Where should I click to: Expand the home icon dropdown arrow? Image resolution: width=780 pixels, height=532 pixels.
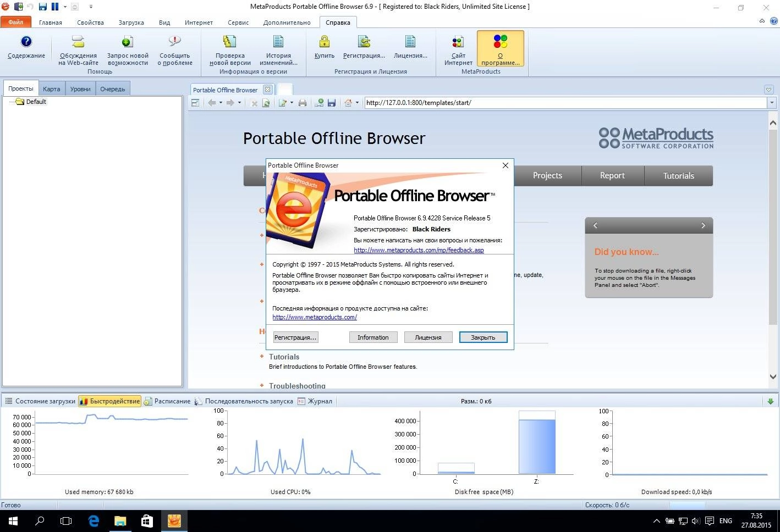pos(357,103)
